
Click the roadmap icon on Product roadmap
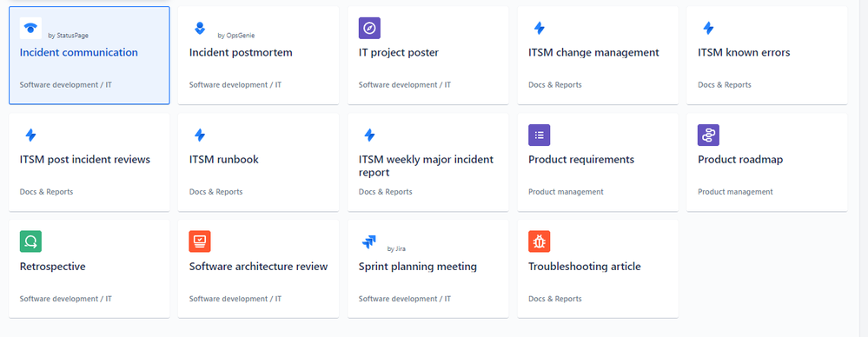tap(708, 135)
